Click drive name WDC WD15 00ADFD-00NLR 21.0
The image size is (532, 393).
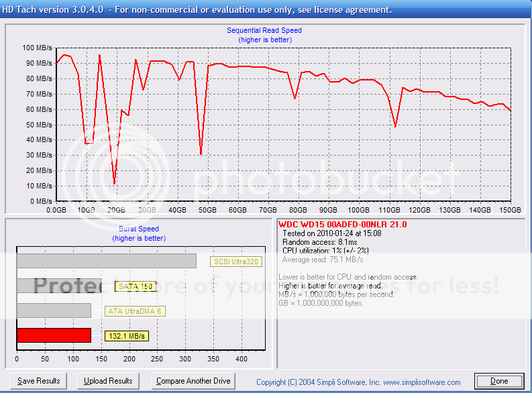click(343, 225)
